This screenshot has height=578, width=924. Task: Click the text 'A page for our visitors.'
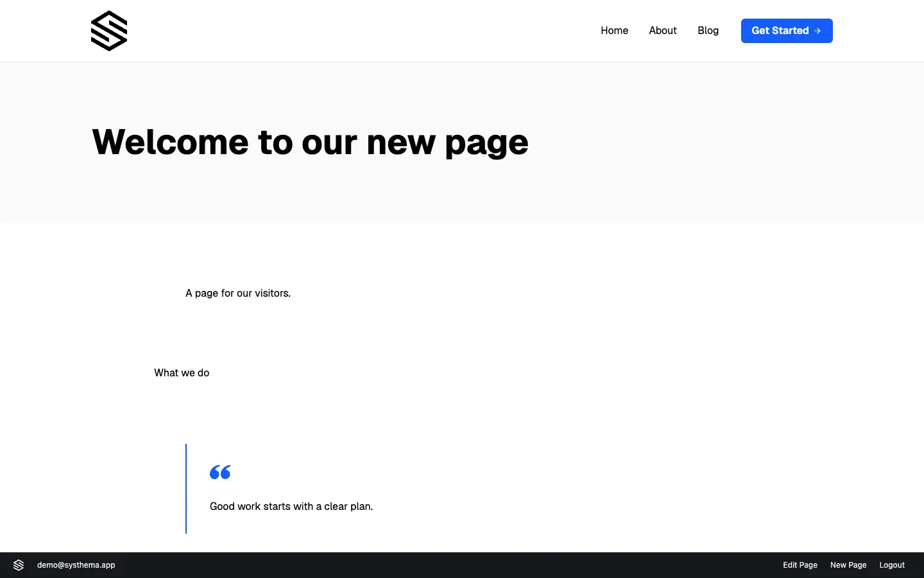(x=238, y=293)
